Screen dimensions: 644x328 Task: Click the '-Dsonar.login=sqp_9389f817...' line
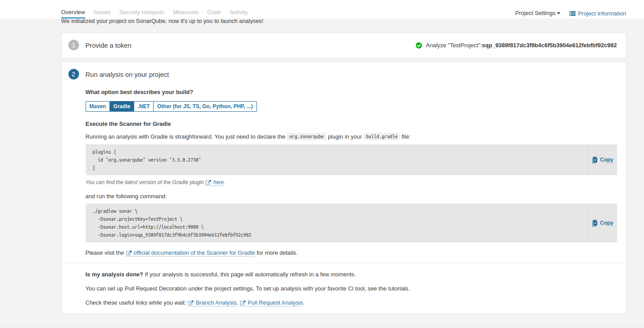pos(175,235)
